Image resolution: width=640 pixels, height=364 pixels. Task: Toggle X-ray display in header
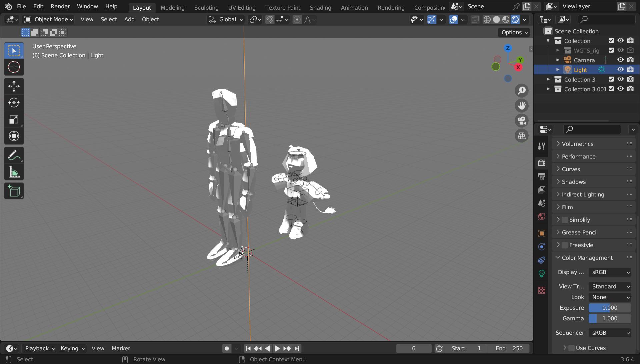[475, 20]
